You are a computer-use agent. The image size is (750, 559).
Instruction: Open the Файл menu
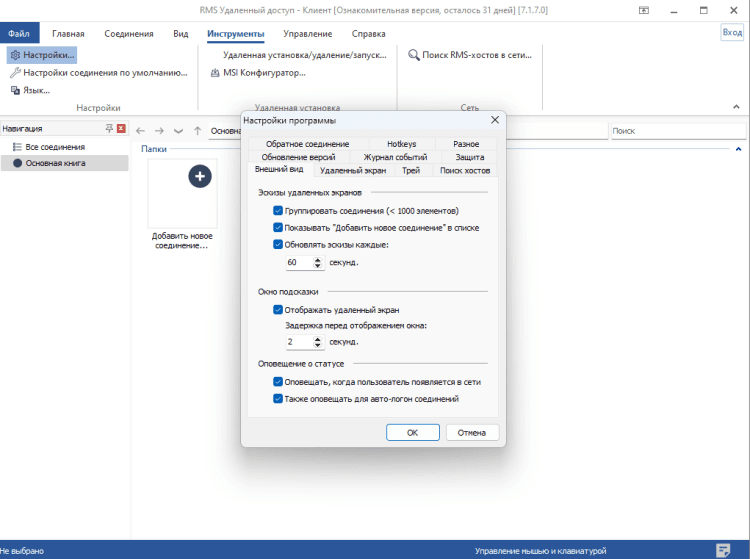tap(19, 33)
